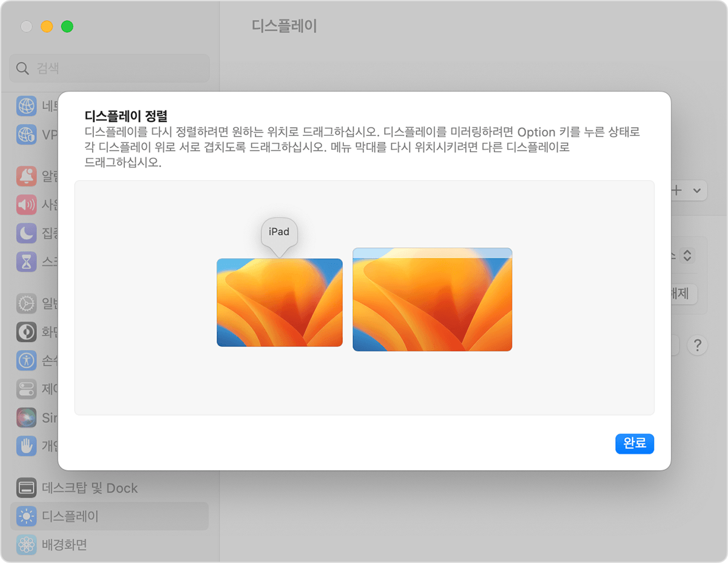The image size is (728, 563).
Task: Open Notifications bell icon in sidebar
Action: [x=27, y=177]
